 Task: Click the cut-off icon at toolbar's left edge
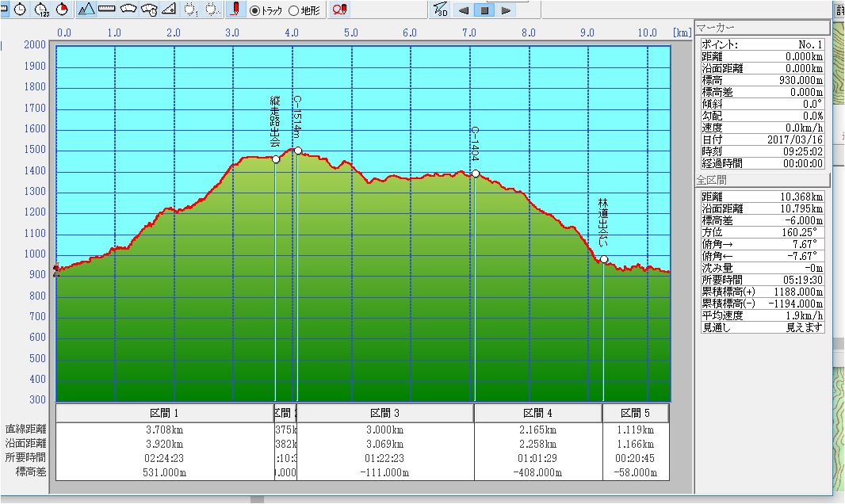click(x=4, y=10)
